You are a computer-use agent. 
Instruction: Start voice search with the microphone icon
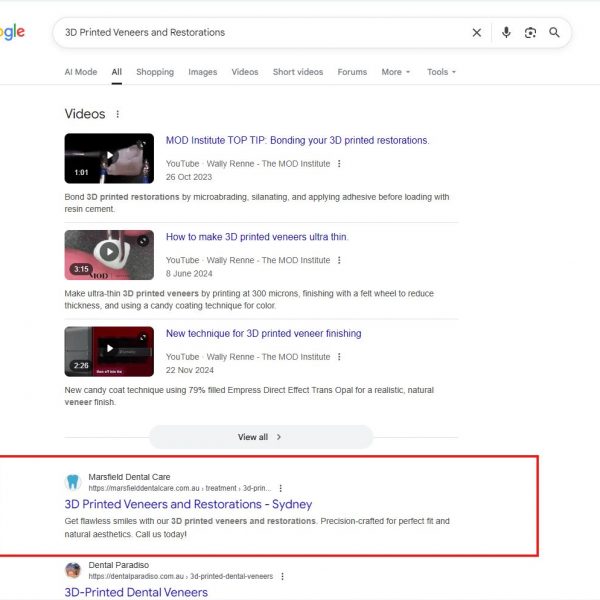tap(506, 33)
